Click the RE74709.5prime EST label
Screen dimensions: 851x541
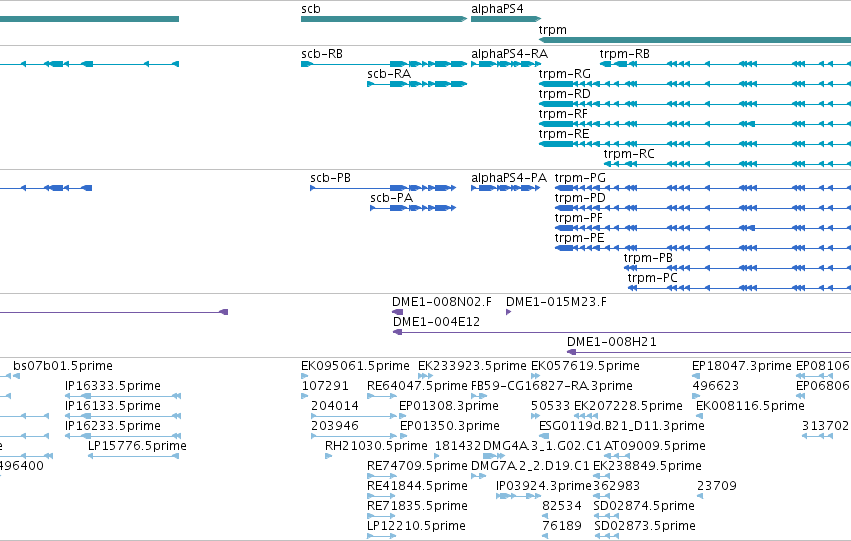(x=417, y=466)
